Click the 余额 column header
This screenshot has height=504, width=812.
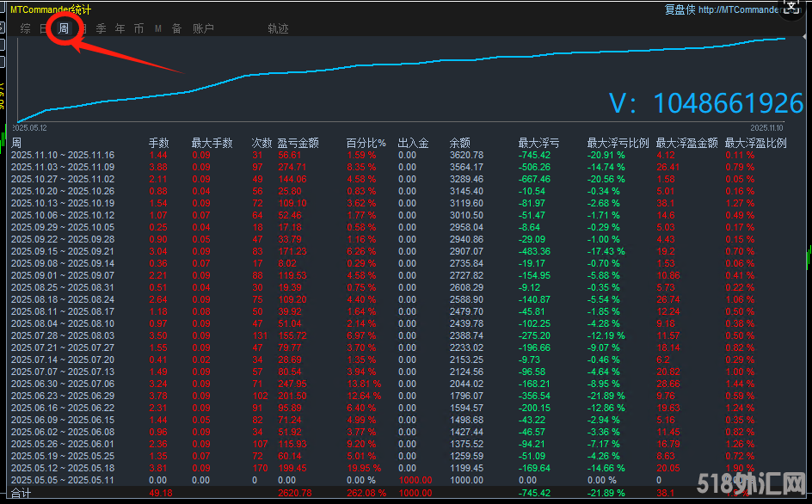coord(460,143)
